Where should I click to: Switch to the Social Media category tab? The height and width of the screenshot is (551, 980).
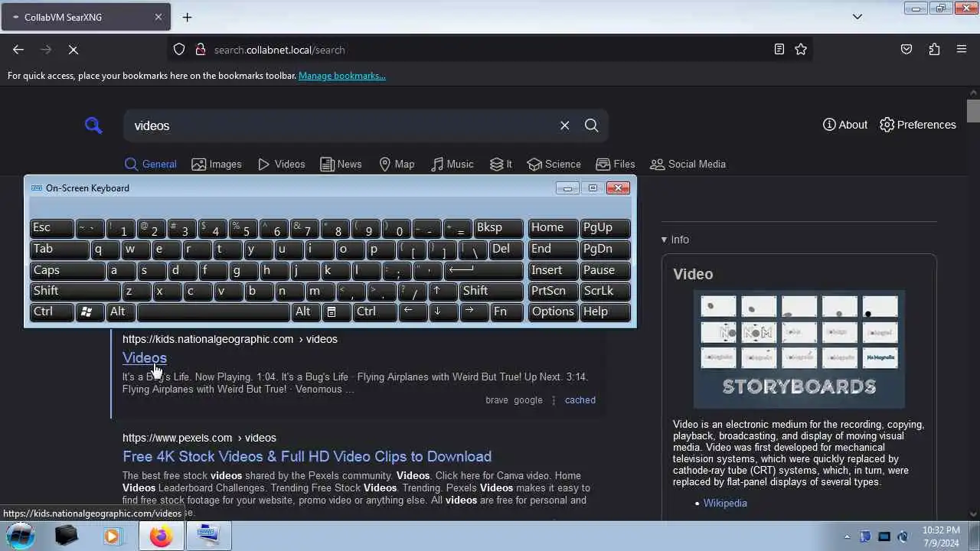click(688, 164)
